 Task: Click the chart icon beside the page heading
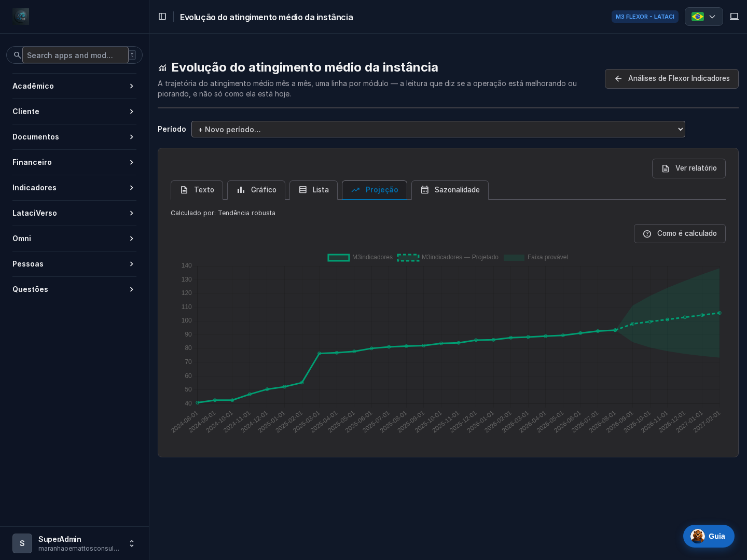pos(162,68)
